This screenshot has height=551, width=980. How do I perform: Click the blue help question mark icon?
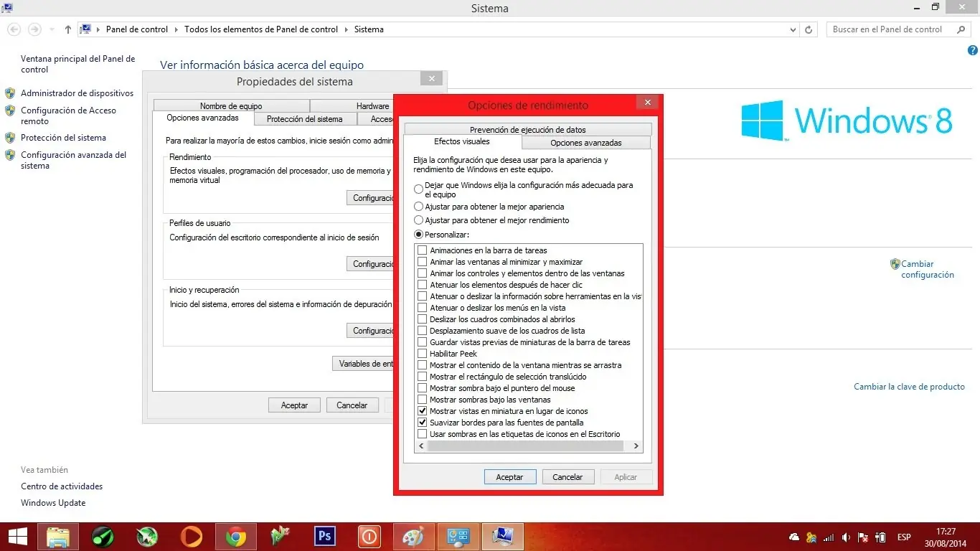(x=973, y=51)
